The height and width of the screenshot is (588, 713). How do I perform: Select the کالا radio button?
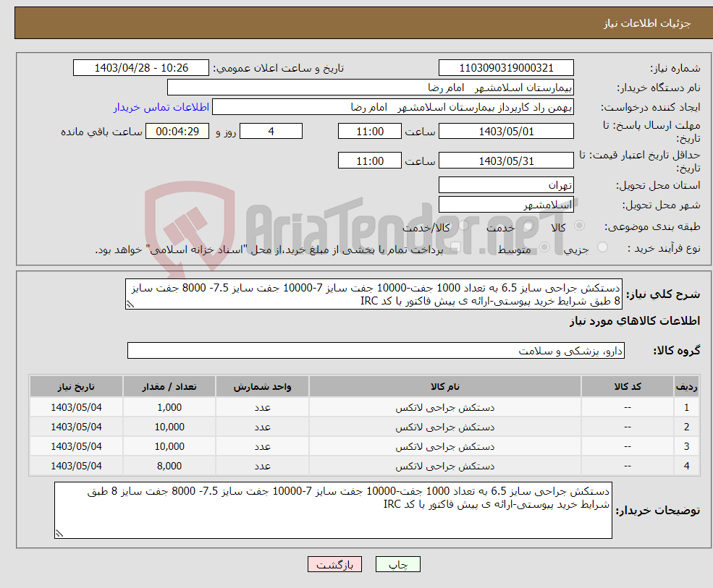[x=579, y=226]
